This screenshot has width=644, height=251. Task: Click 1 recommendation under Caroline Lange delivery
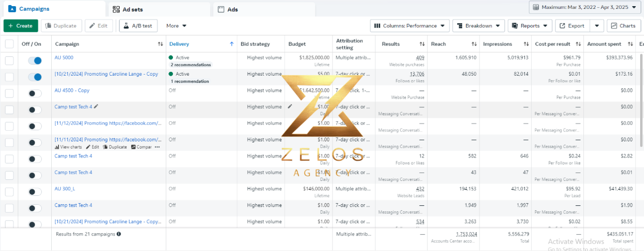189,81
